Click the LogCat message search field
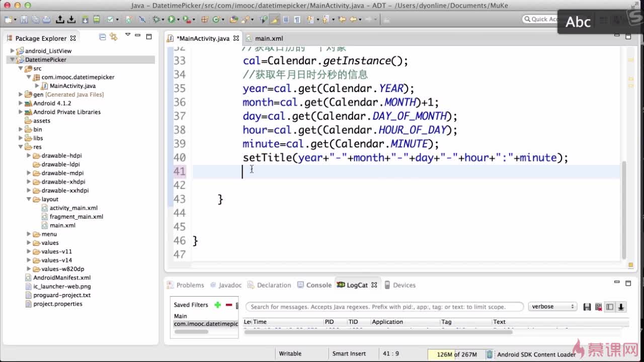Viewport: 644px width, 362px height. [384, 307]
